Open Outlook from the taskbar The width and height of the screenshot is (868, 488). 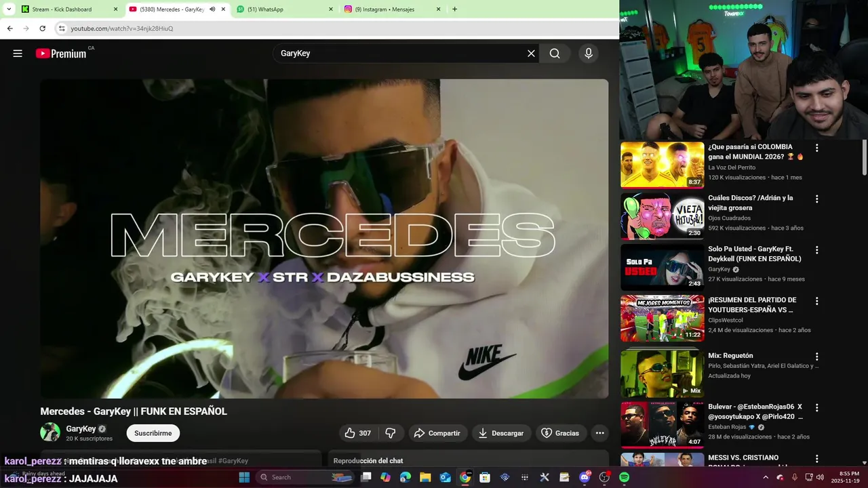point(445,477)
